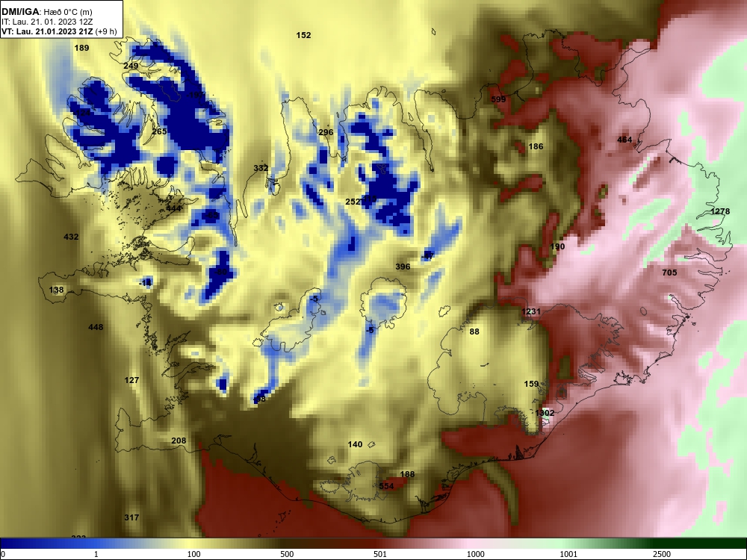Select the VT: Lau. 21.01.2023 21Z line
Image resolution: width=747 pixels, height=560 pixels.
coord(59,32)
